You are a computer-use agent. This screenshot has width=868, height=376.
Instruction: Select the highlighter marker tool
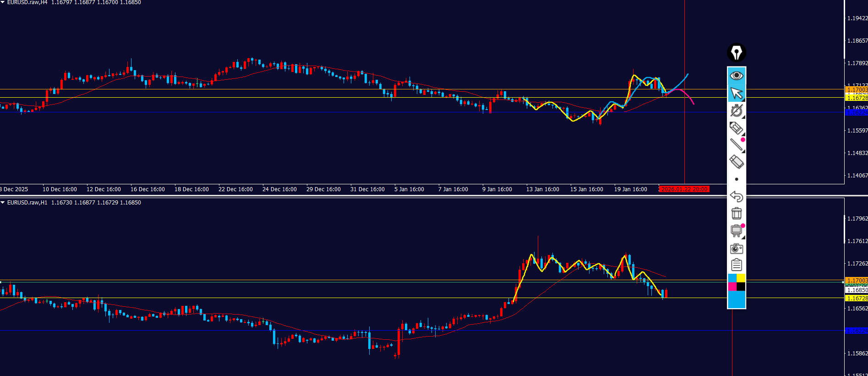click(736, 128)
